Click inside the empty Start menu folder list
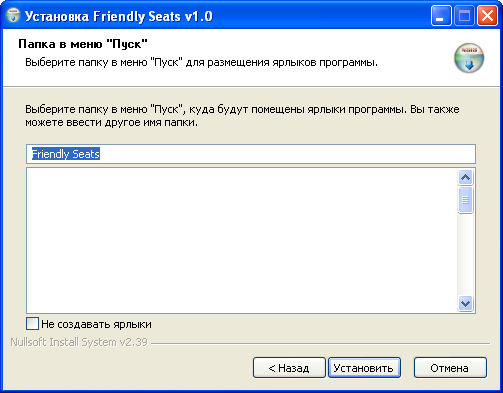The width and height of the screenshot is (503, 393). [242, 240]
